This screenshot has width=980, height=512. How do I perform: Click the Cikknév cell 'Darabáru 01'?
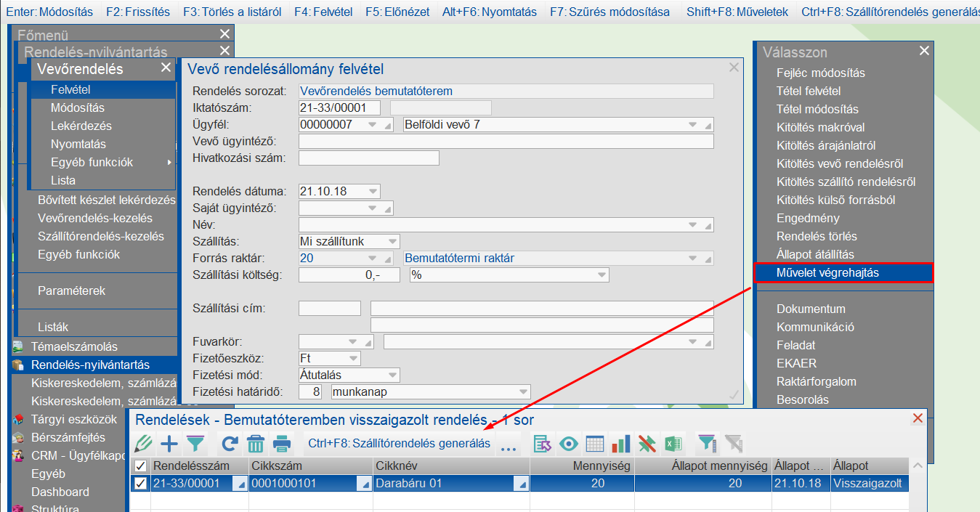(x=451, y=484)
